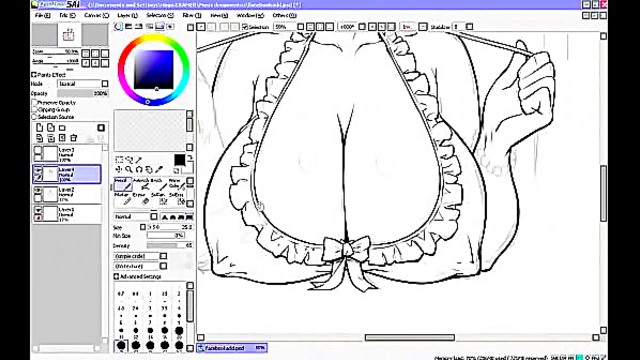Enable Clipping Group checkbox

pos(35,110)
